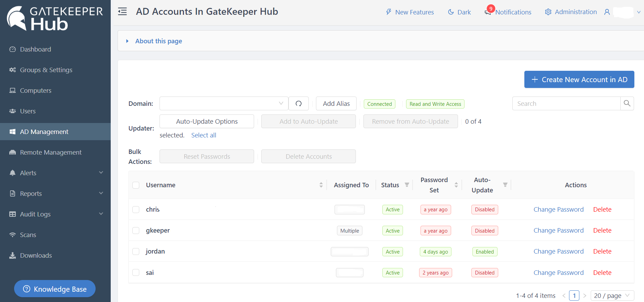The image size is (644, 302).
Task: Check the box for user sai
Action: pyautogui.click(x=136, y=272)
